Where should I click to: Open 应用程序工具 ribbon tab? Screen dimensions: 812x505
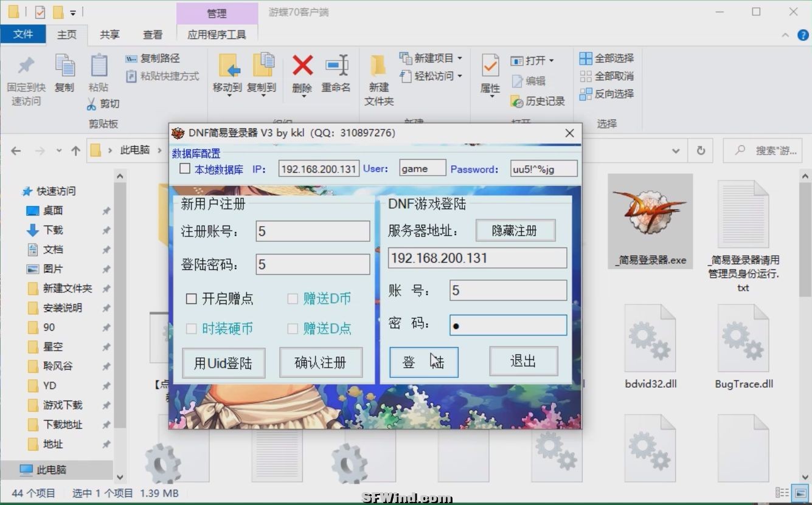pos(217,35)
